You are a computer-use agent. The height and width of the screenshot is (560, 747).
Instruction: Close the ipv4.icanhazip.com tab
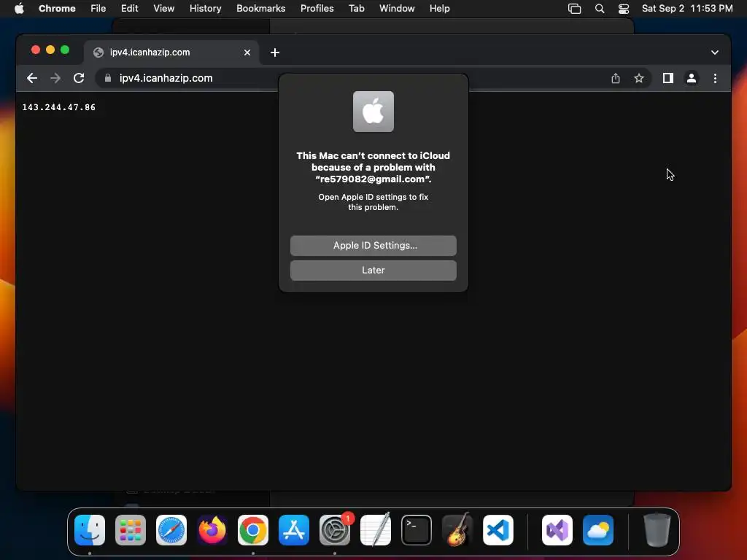click(x=247, y=52)
